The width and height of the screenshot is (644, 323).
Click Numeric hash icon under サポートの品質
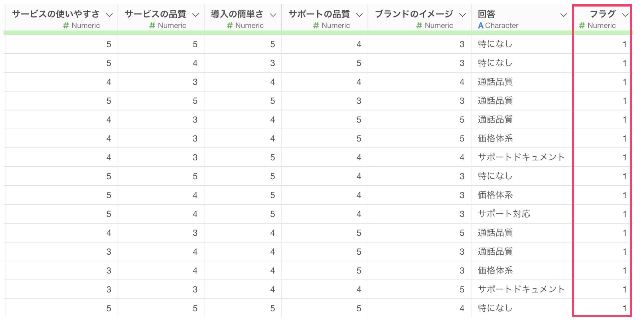[x=316, y=26]
